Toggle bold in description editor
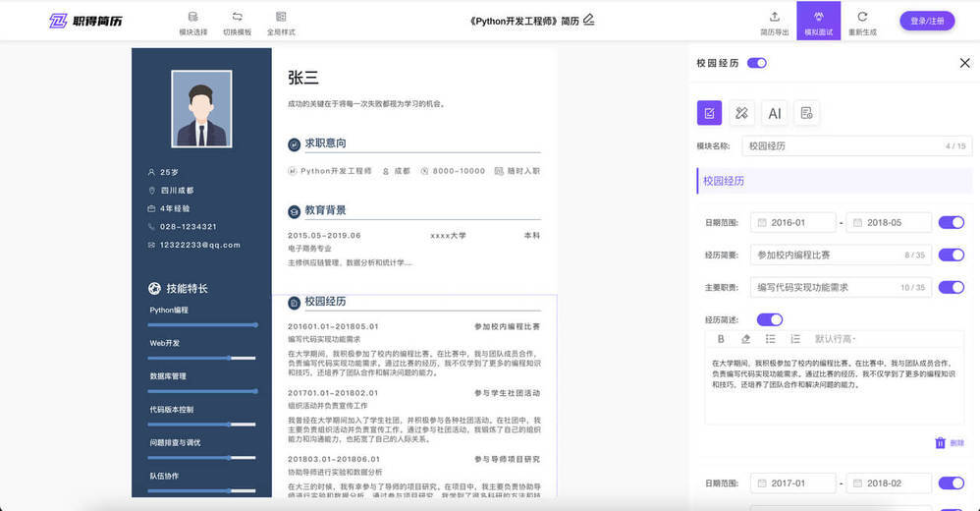Viewport: 980px width, 511px height. tap(721, 339)
